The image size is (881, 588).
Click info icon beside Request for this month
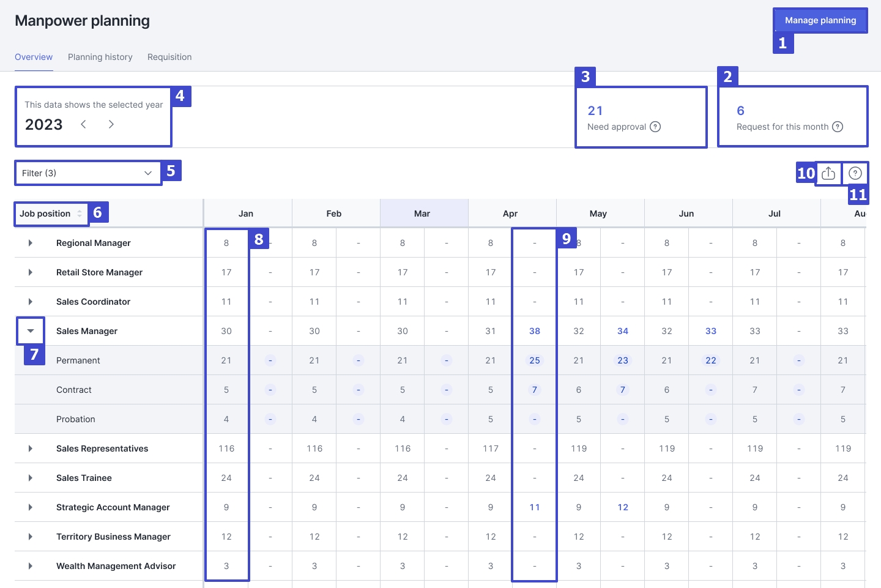click(x=838, y=127)
